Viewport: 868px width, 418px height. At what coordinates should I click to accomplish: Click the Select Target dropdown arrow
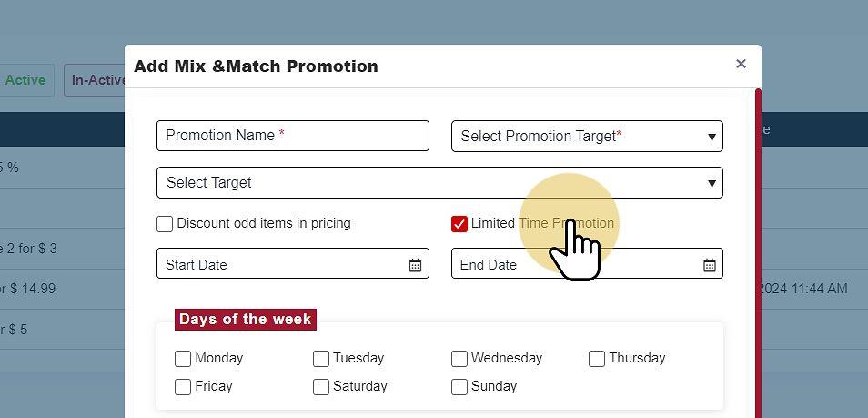pyautogui.click(x=712, y=183)
